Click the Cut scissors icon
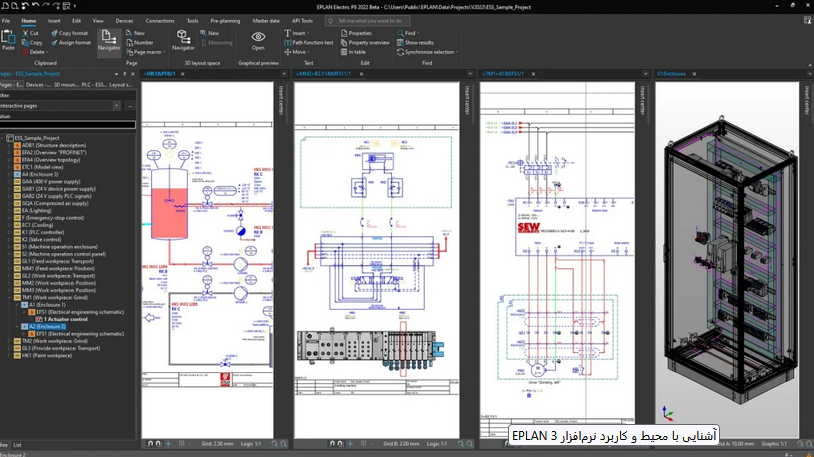Screen dimensions: 814x457 pos(25,33)
